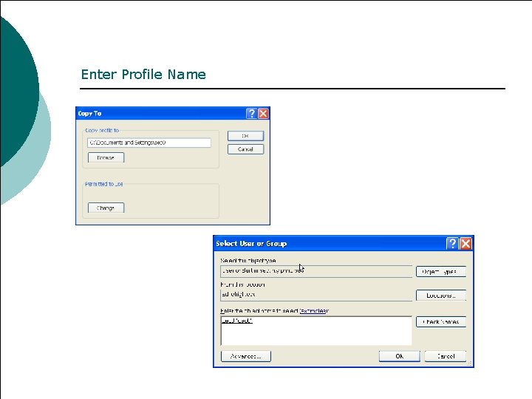The height and width of the screenshot is (399, 532).
Task: Click the Change button under Permitted to use
Action: [106, 208]
